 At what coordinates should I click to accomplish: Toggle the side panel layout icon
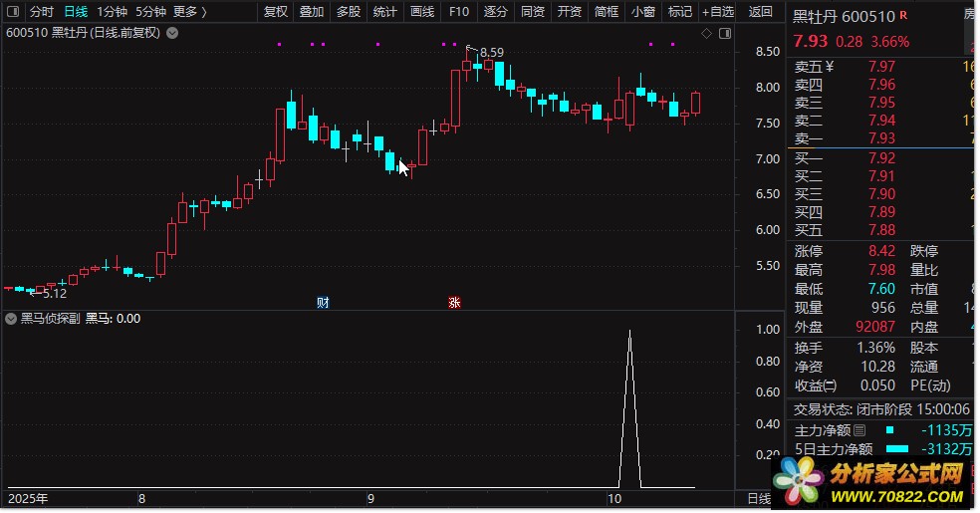coord(725,34)
